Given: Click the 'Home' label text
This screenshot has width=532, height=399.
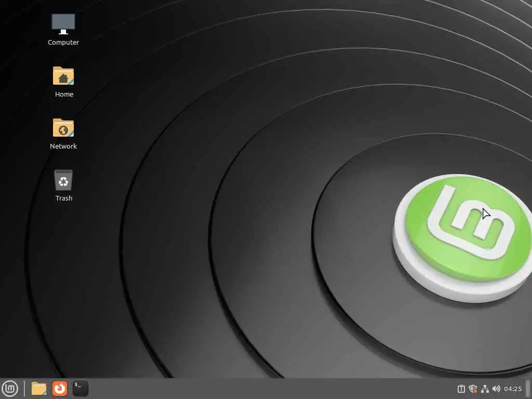Looking at the screenshot, I should coord(64,95).
